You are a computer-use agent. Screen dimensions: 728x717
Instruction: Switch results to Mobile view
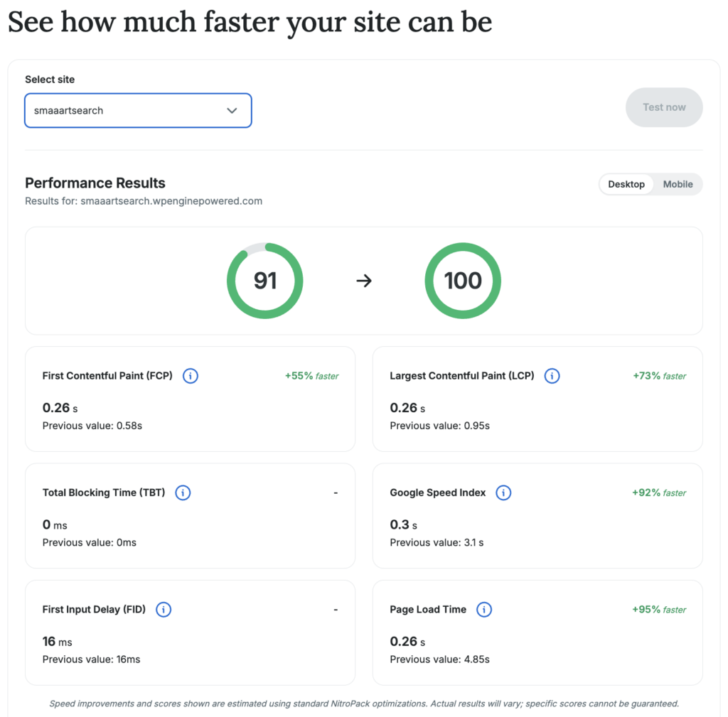tap(678, 184)
